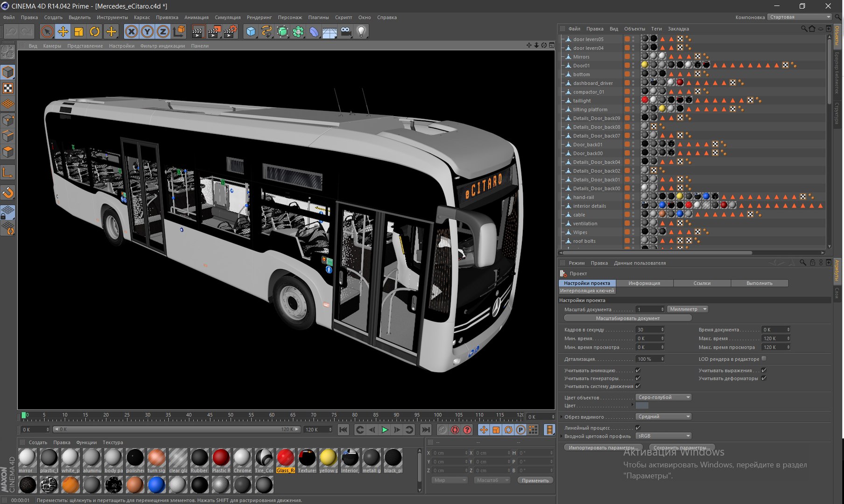Viewport: 844px width, 504px height.
Task: Toggle Учитывать анимацию checkbox
Action: coord(638,370)
